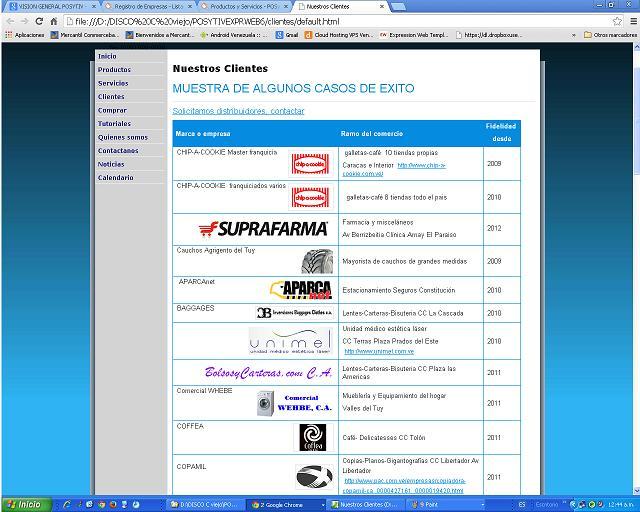Viewport: 640px width, 512px height.
Task: Click the taskbar clock
Action: pos(620,505)
